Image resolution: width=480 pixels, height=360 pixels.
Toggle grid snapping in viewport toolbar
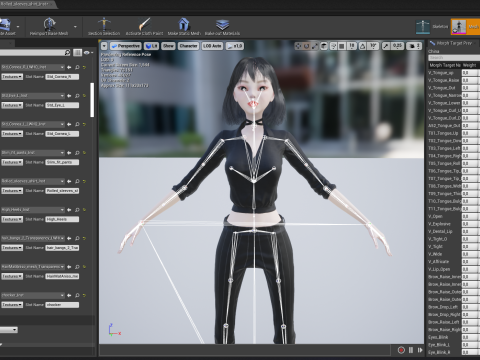[x=341, y=46]
